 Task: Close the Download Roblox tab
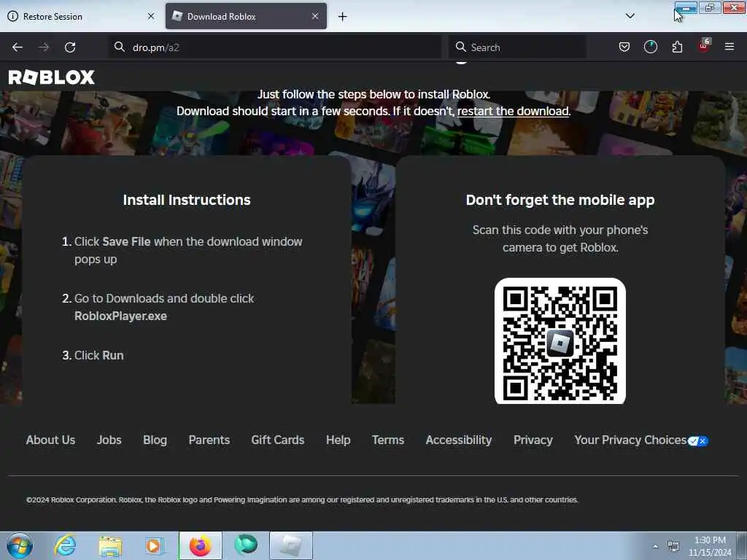coord(315,16)
